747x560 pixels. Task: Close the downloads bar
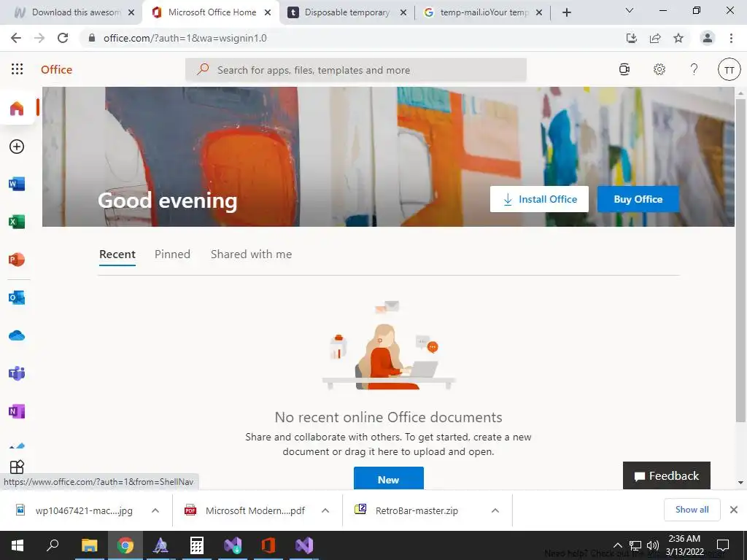[x=734, y=510]
